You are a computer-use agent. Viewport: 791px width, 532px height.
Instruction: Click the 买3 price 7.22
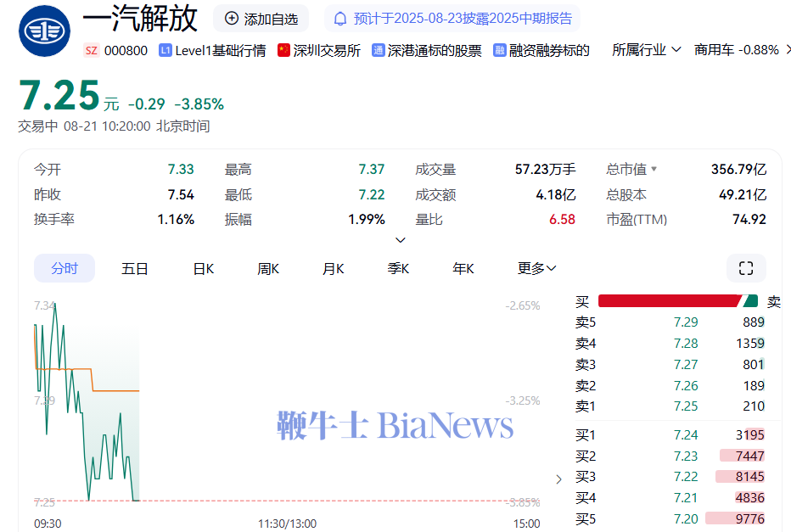pyautogui.click(x=686, y=477)
